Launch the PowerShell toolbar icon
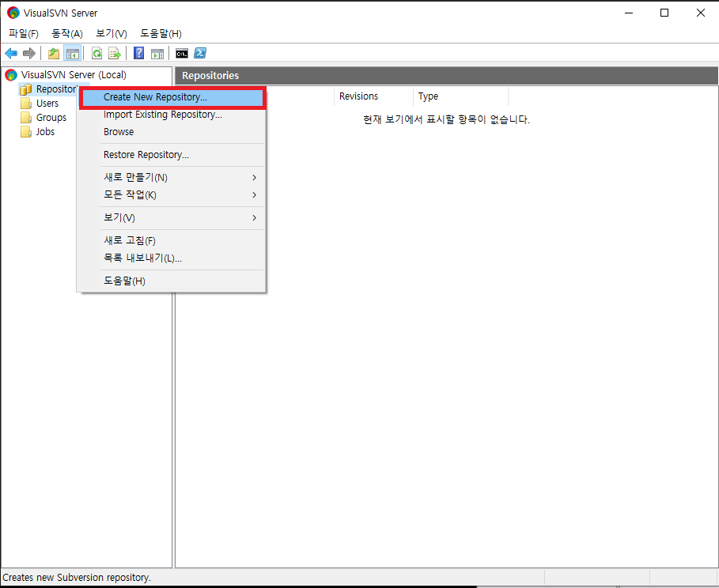Image resolution: width=719 pixels, height=588 pixels. coord(200,53)
